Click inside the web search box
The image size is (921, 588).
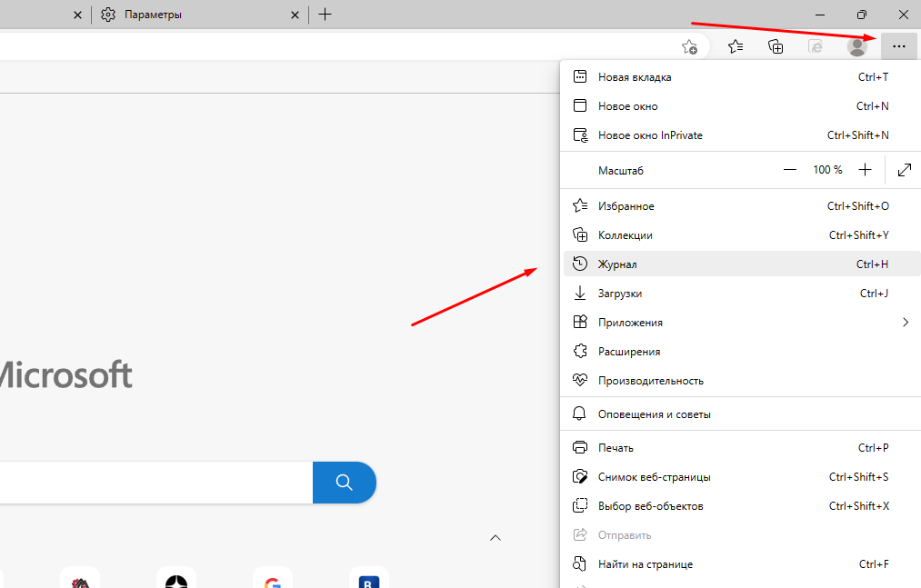coord(155,482)
